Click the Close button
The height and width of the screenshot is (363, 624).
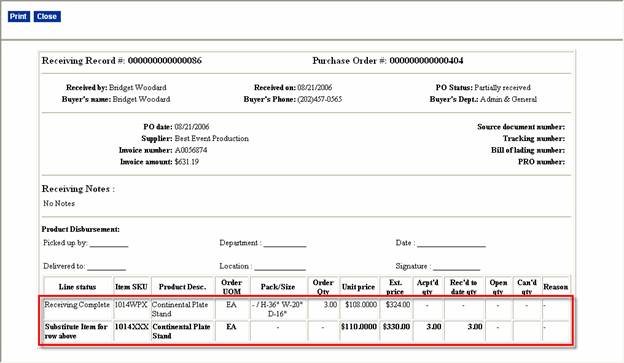[47, 16]
